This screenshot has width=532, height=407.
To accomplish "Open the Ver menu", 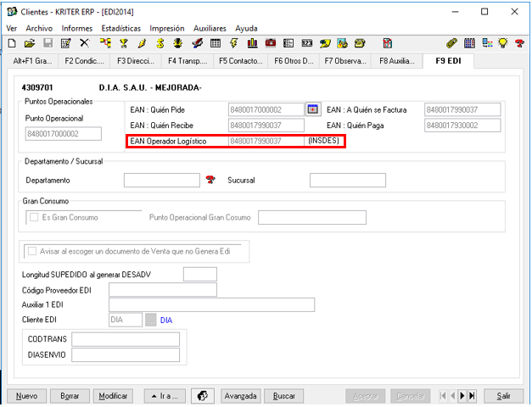I will [12, 29].
